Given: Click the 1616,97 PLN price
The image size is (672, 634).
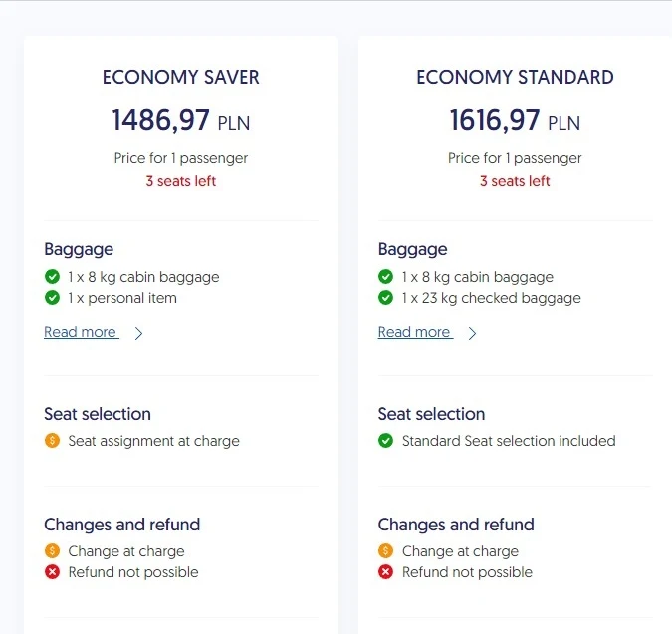Looking at the screenshot, I should [x=515, y=121].
